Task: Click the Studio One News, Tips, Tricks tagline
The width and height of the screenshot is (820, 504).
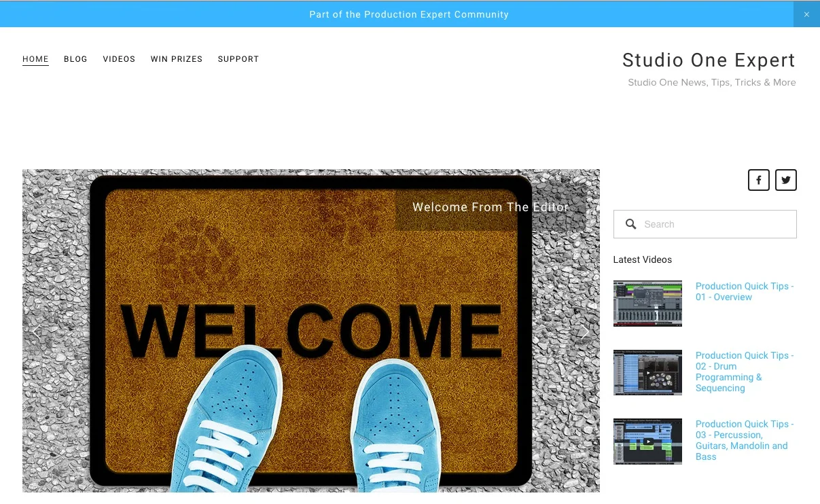Action: 712,82
